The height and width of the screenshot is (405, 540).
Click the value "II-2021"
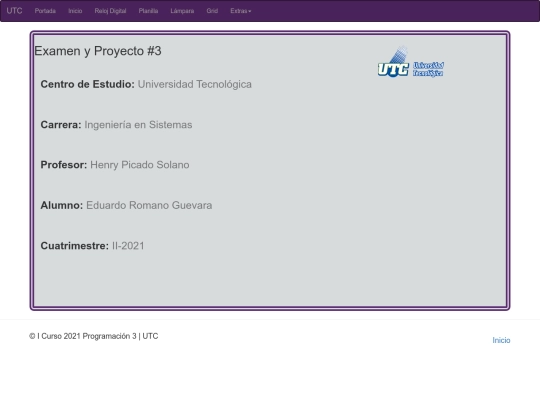click(x=128, y=246)
